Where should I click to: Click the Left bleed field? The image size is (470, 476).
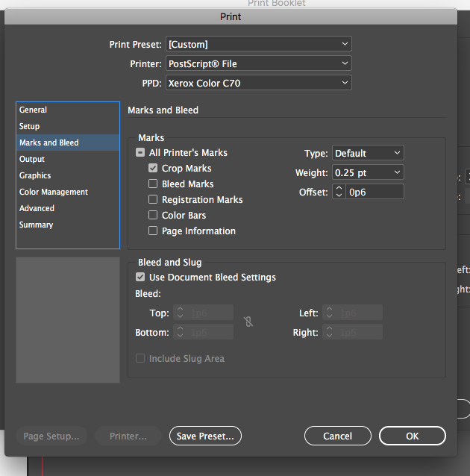tap(359, 313)
